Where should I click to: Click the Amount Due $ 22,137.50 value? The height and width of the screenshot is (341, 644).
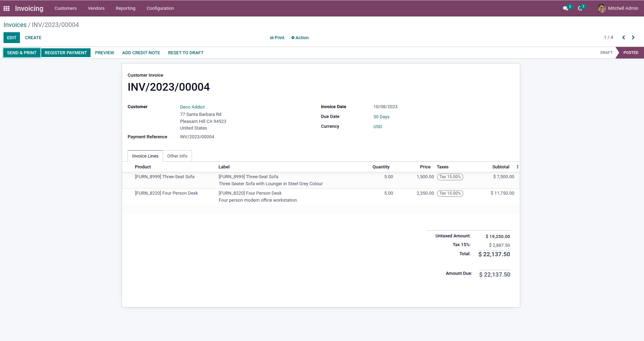[495, 275]
